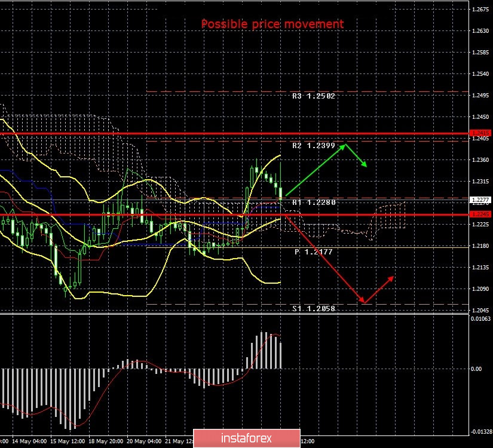493x448 pixels.
Task: Click the highlighted 1.2277 current price marker
Action: (x=482, y=198)
